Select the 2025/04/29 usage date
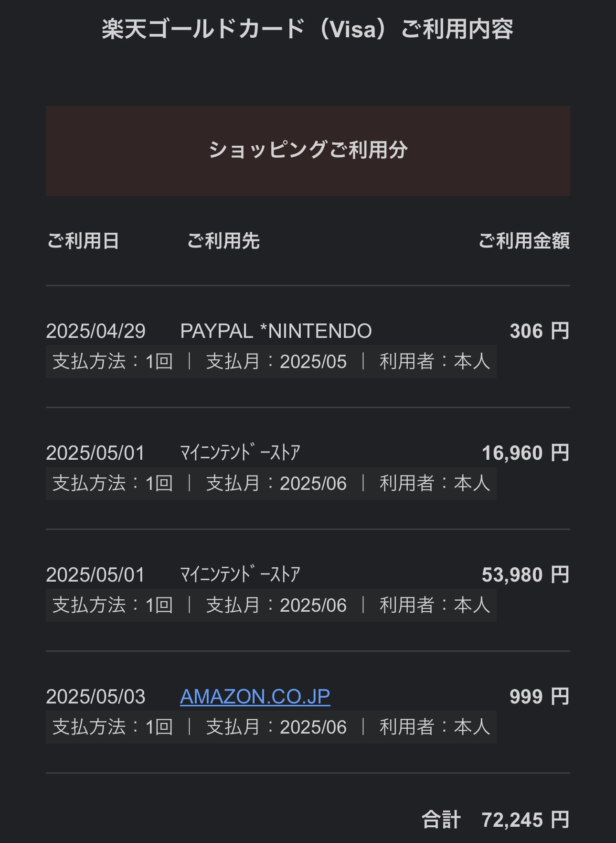616x843 pixels. click(96, 331)
